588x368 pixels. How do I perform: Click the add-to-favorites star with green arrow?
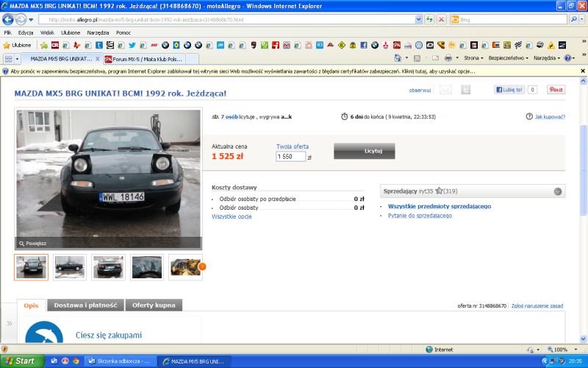coord(44,45)
